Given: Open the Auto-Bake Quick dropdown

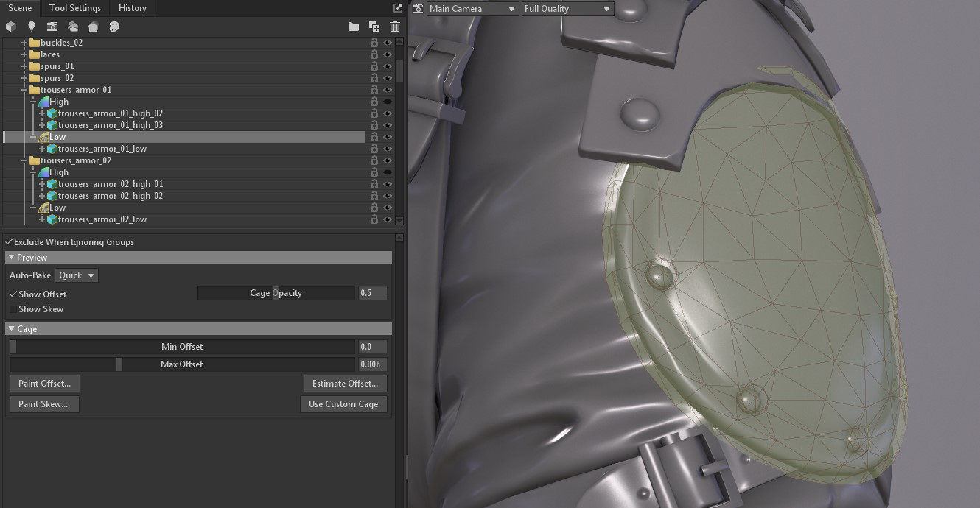Looking at the screenshot, I should pos(77,275).
